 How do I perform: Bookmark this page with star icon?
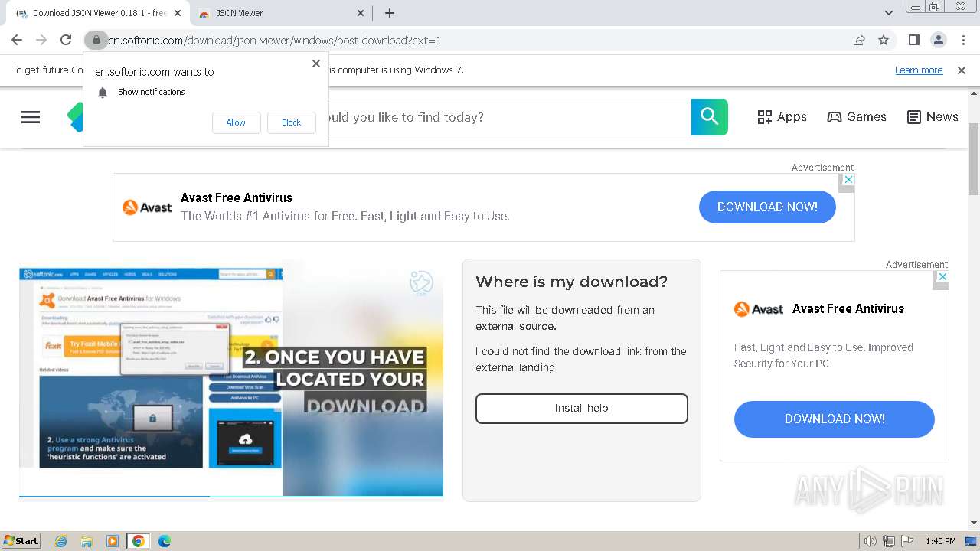pyautogui.click(x=884, y=40)
